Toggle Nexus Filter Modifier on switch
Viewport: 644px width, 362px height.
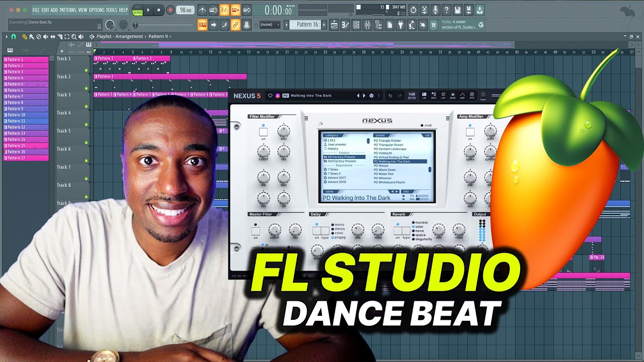pos(263,132)
